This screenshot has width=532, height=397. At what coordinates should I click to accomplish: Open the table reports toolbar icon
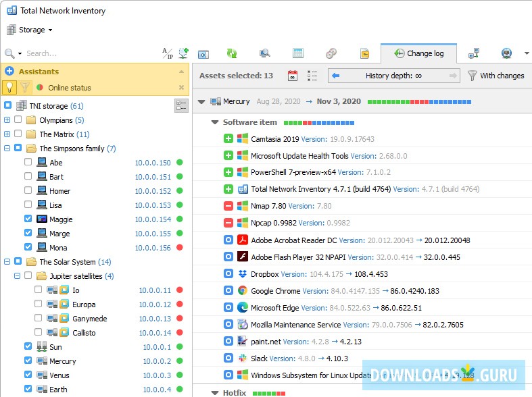(298, 53)
